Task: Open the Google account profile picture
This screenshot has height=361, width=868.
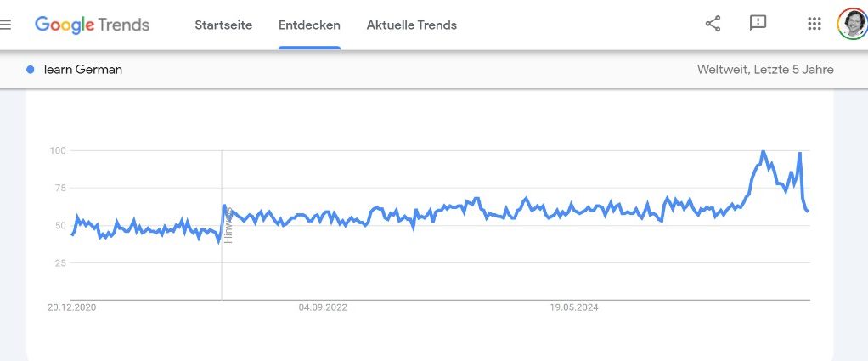Action: pos(852,24)
